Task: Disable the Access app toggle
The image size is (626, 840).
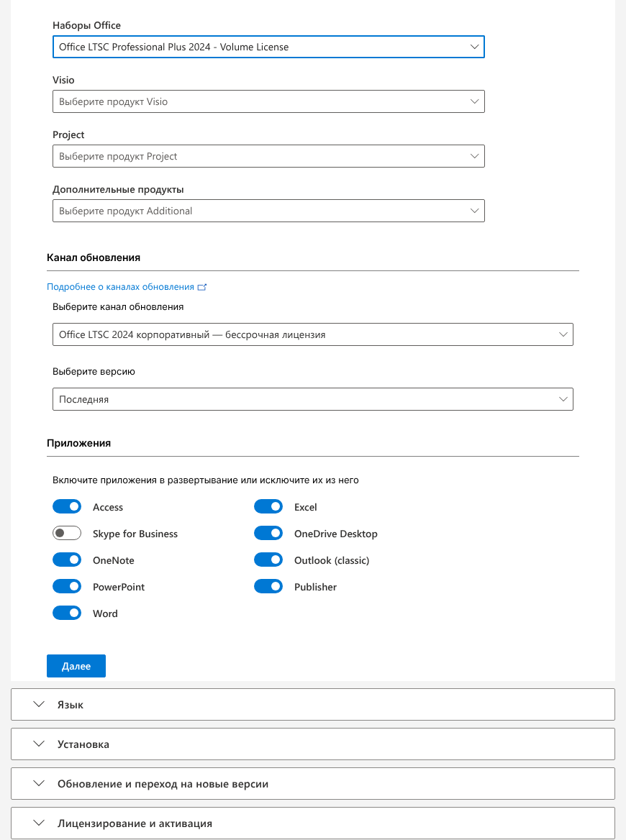Action: click(x=67, y=507)
